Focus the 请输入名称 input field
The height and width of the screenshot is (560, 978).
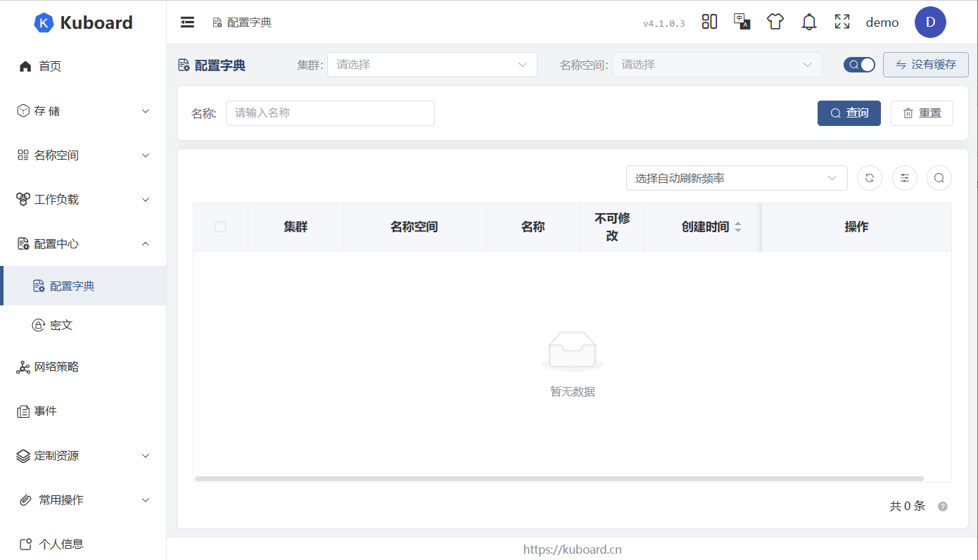pyautogui.click(x=330, y=113)
